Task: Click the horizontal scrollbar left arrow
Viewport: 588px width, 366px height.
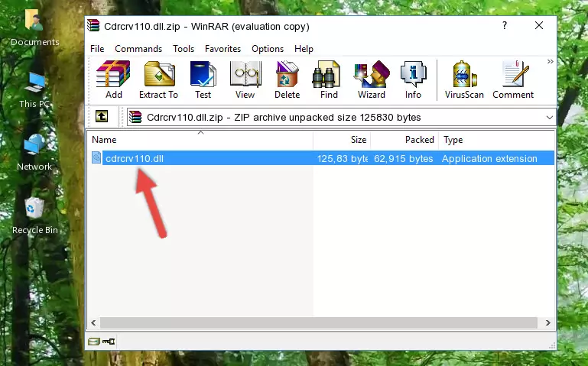Action: coord(93,322)
